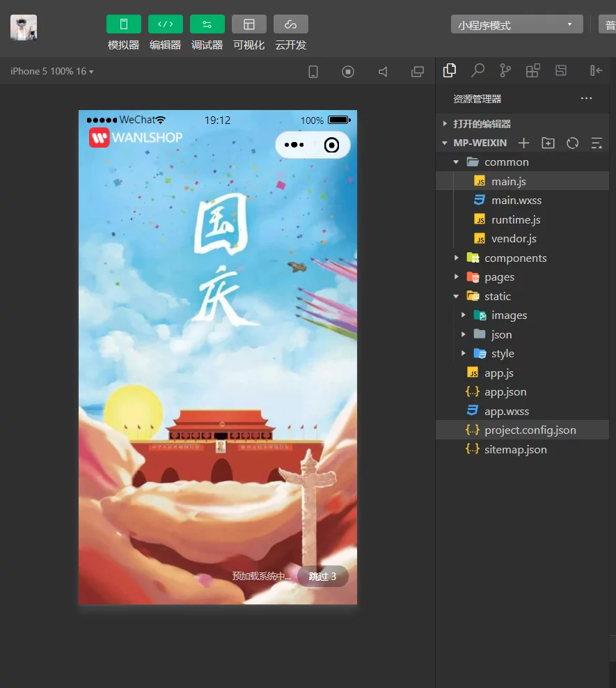616x688 pixels.
Task: Refresh the explorer with circular arrow icon
Action: [x=573, y=143]
